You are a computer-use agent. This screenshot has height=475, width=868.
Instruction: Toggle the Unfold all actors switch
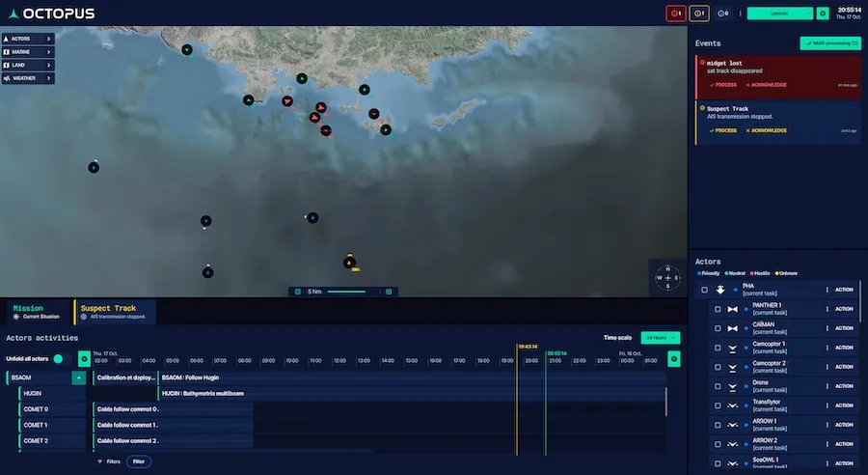coord(58,359)
